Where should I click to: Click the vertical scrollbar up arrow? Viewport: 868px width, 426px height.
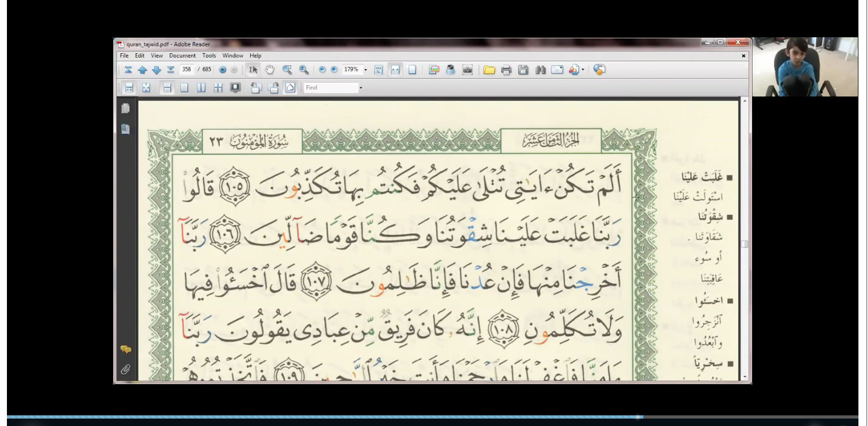(x=745, y=101)
